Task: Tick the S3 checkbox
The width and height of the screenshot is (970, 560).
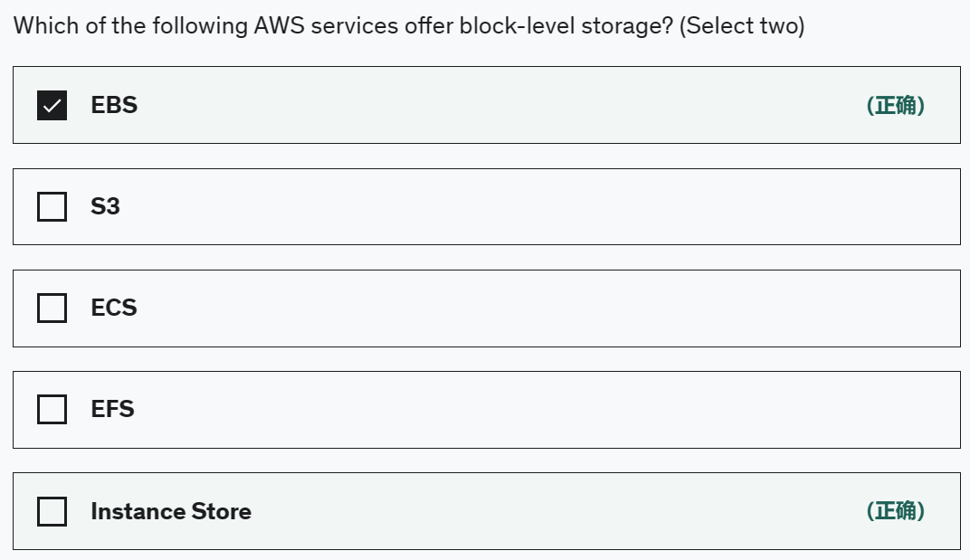Action: click(52, 206)
